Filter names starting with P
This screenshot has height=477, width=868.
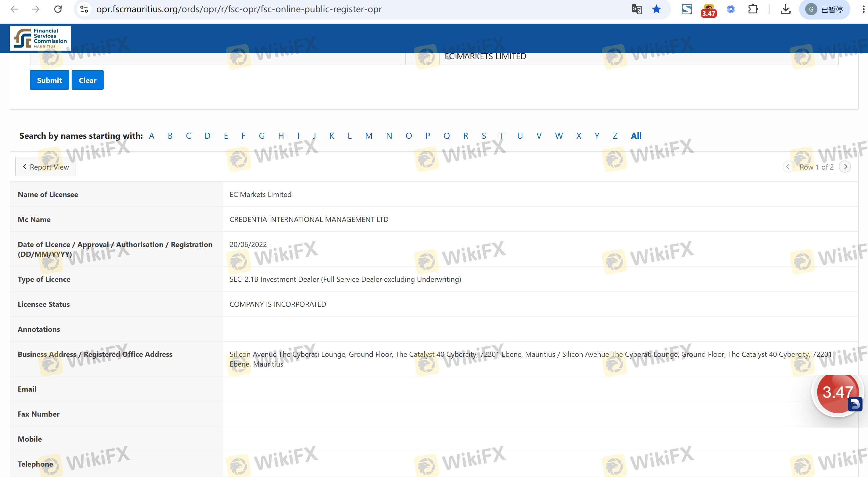point(428,135)
